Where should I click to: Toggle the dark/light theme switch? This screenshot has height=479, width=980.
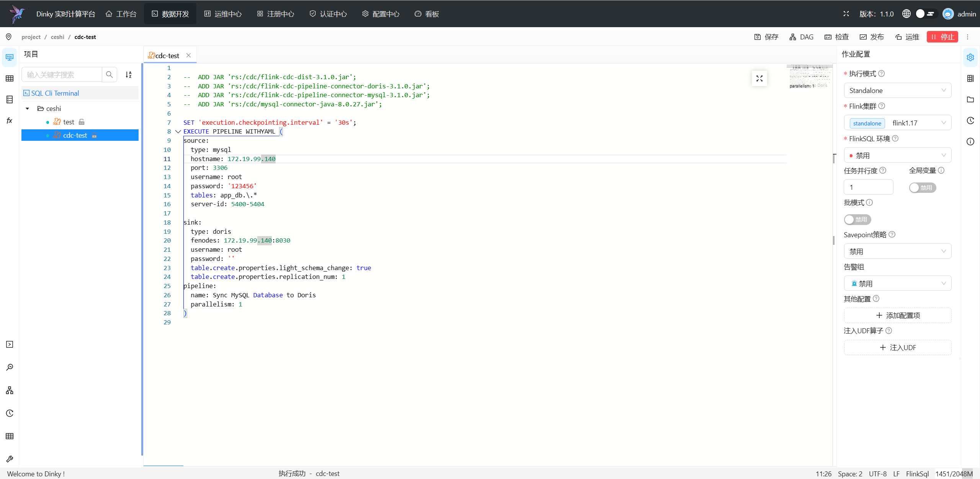pyautogui.click(x=926, y=14)
